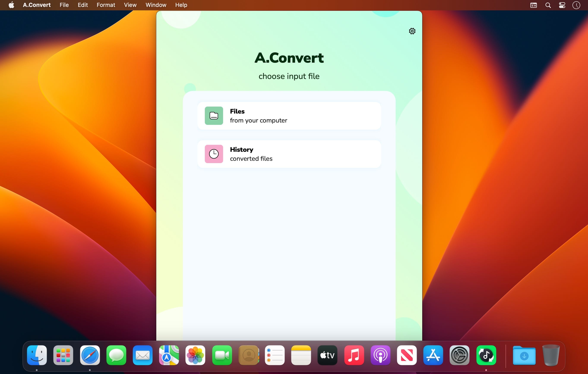Viewport: 588px width, 374px height.
Task: Open the File menu
Action: (x=64, y=5)
